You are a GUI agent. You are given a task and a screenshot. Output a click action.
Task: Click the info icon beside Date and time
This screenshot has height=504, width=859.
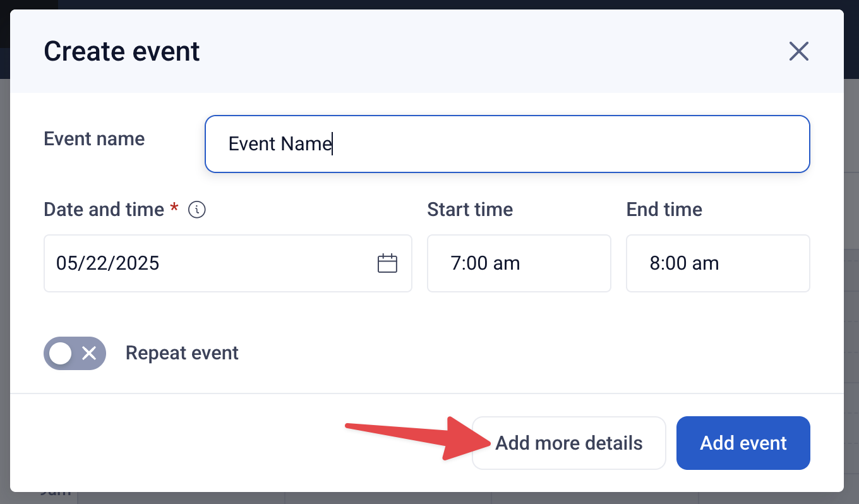click(197, 210)
